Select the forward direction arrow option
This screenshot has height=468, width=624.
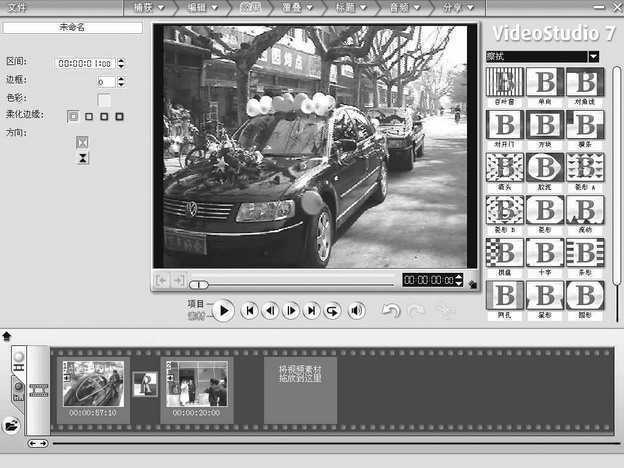click(x=82, y=142)
